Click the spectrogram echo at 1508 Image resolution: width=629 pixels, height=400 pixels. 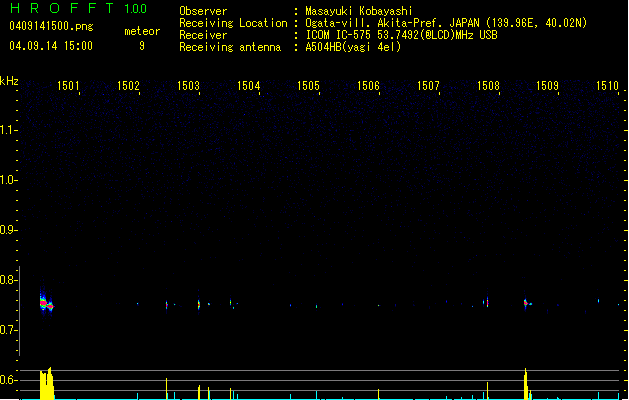[x=487, y=302]
